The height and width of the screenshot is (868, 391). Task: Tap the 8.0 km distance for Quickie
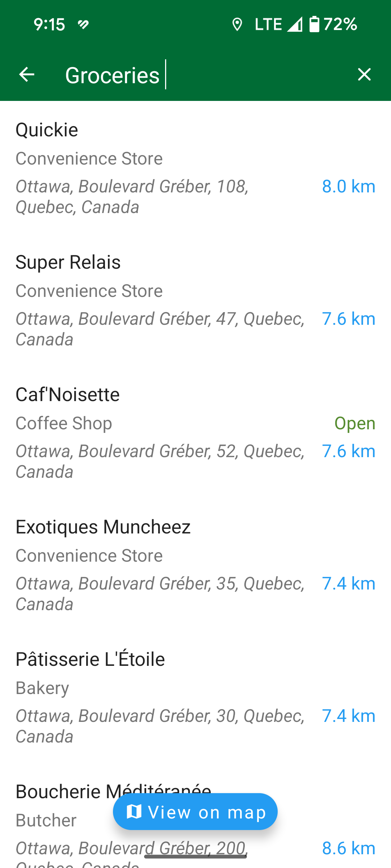tap(348, 186)
